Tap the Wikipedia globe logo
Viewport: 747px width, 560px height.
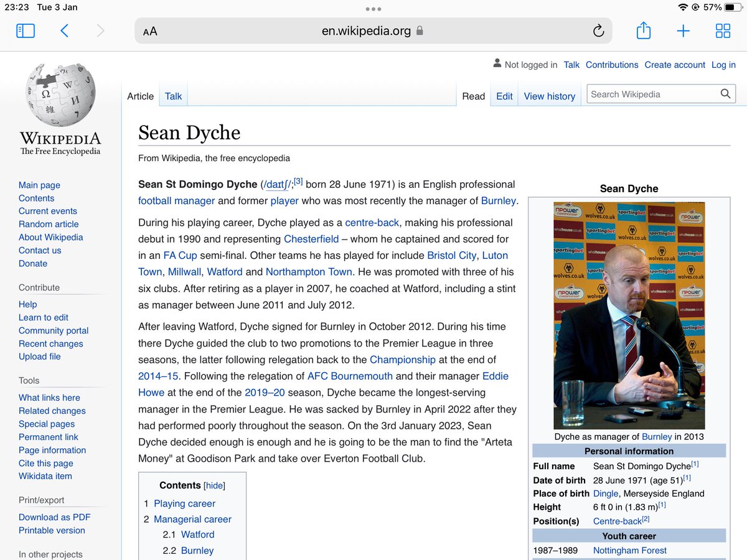pyautogui.click(x=60, y=93)
